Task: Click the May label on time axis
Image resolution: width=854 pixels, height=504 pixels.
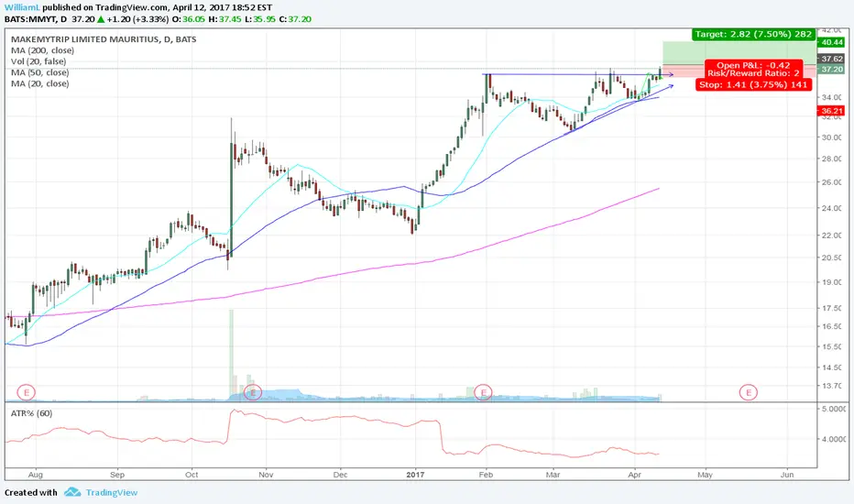Action: [x=705, y=475]
